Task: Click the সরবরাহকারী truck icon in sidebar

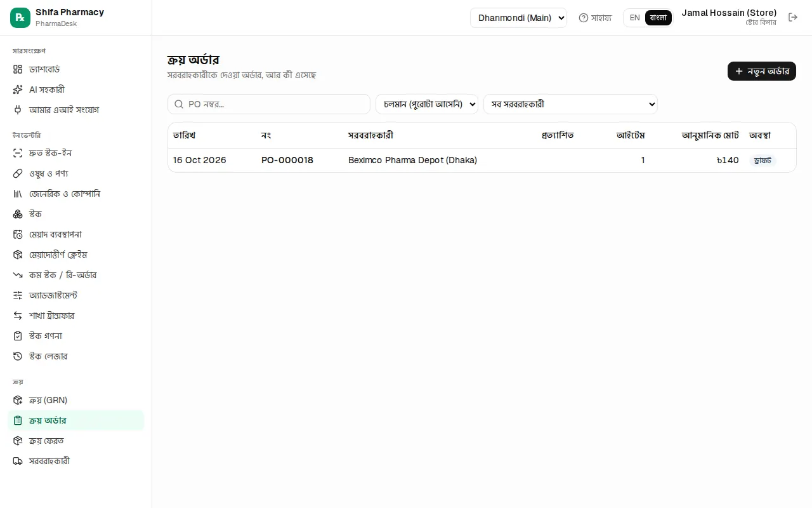Action: click(x=18, y=461)
